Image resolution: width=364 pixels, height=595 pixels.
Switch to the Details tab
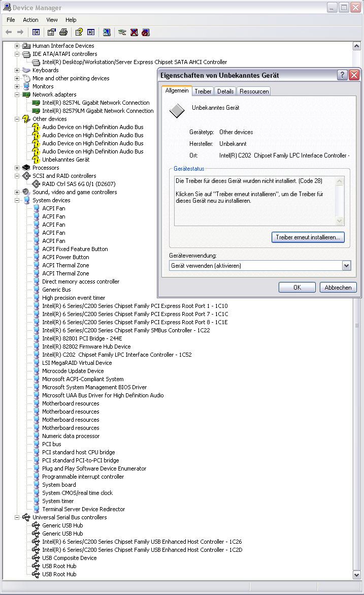click(x=225, y=91)
